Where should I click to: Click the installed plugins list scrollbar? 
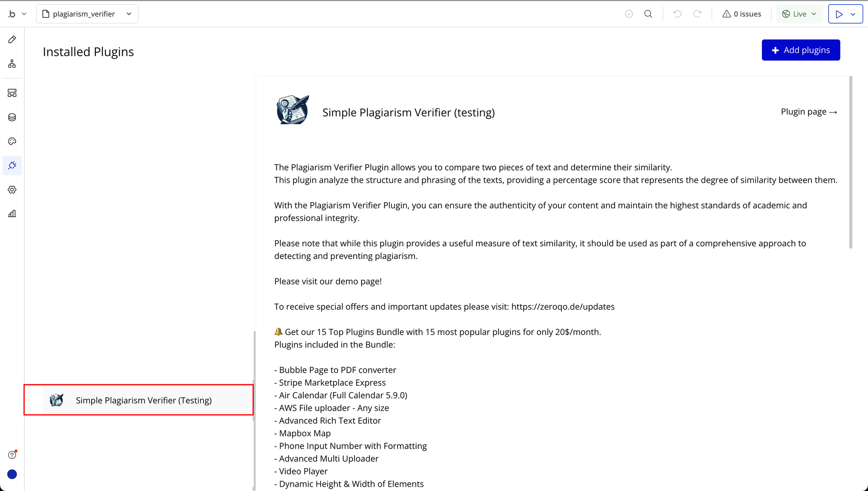254,410
